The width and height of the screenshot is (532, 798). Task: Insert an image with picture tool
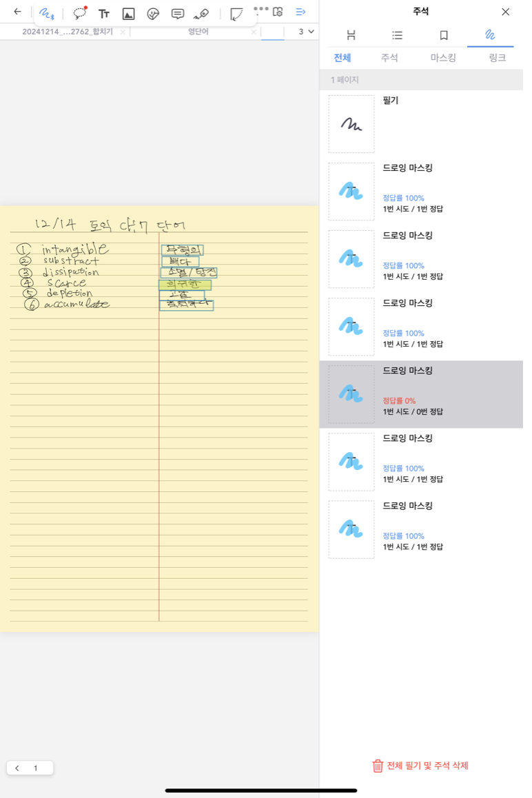128,14
